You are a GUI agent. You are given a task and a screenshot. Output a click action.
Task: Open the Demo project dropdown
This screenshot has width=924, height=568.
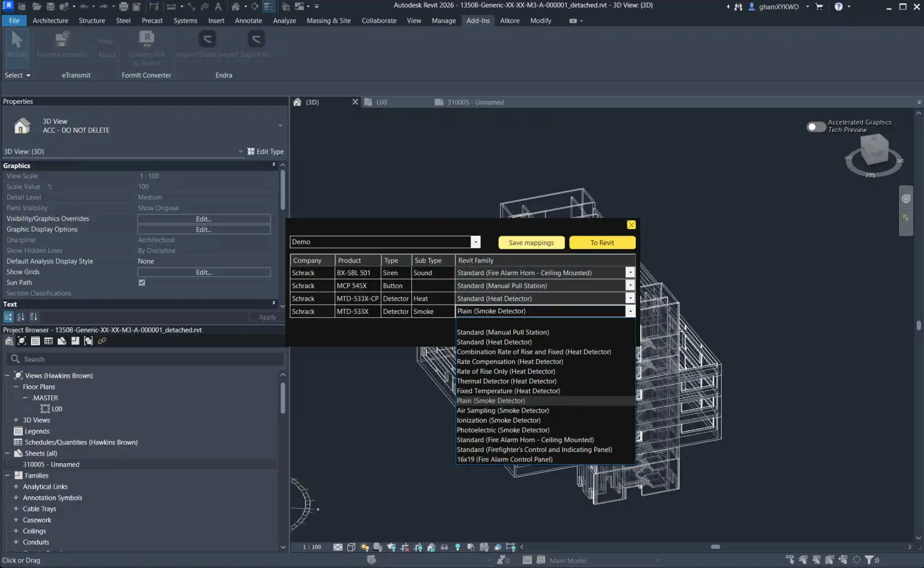click(x=475, y=242)
